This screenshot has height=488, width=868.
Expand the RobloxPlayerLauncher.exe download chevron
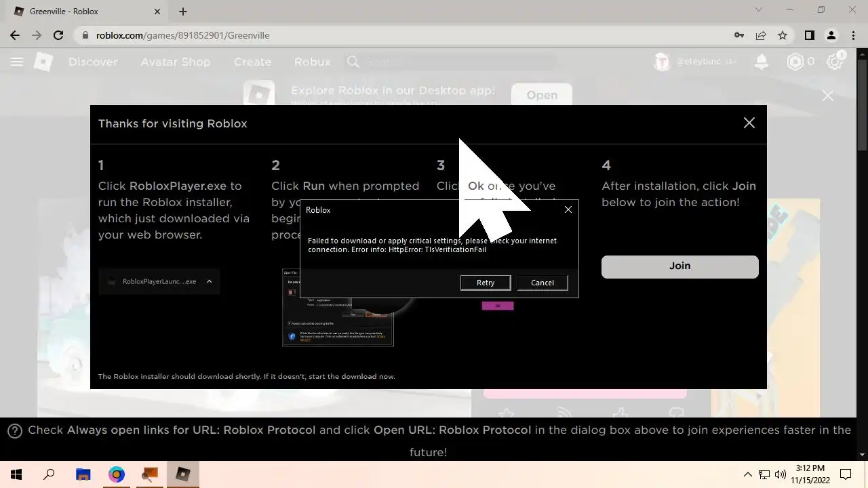pyautogui.click(x=209, y=281)
